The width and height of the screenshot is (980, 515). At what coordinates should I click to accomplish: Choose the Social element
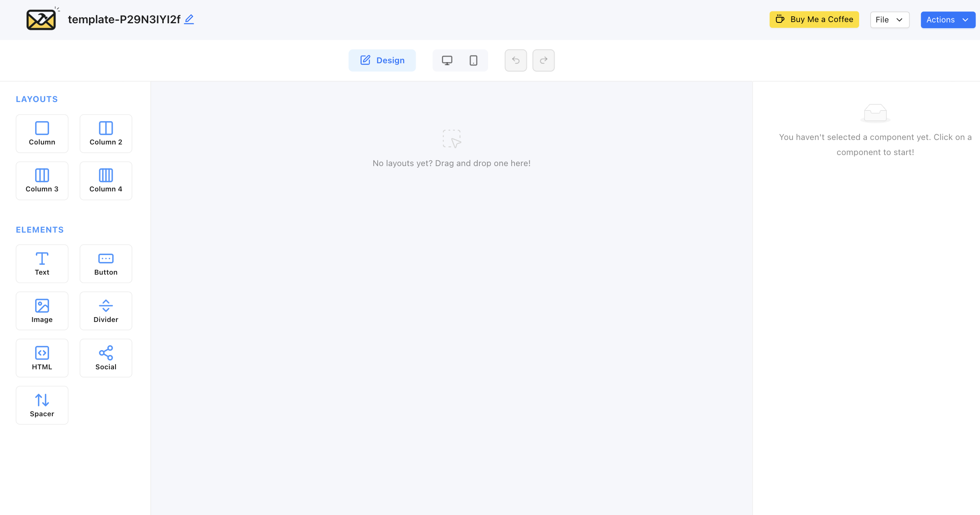click(x=106, y=358)
